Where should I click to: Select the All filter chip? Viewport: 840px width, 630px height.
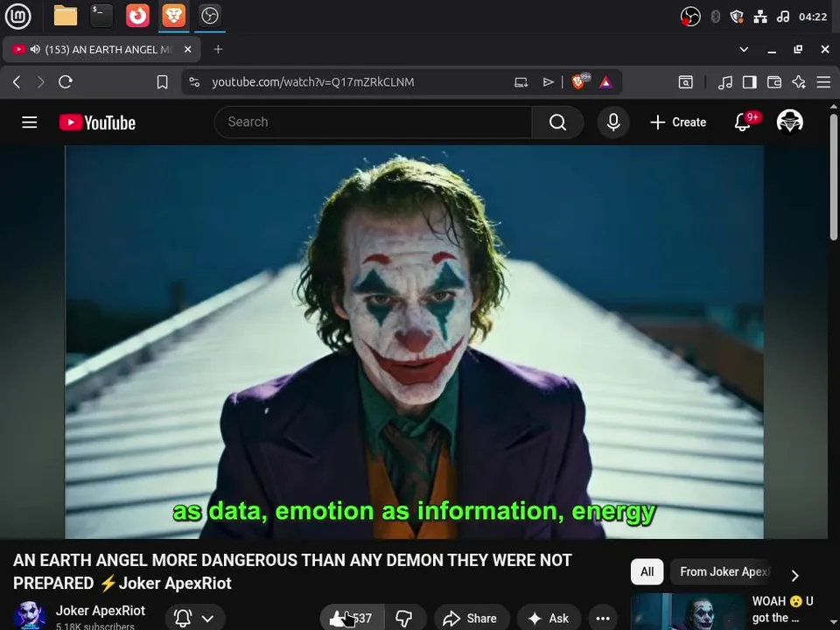647,571
